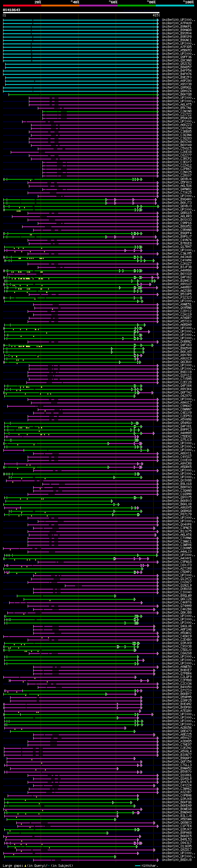The width and height of the screenshot is (197, 868).
Task: Select hit label UniRef100_B9HWD8
Action: point(177,30)
